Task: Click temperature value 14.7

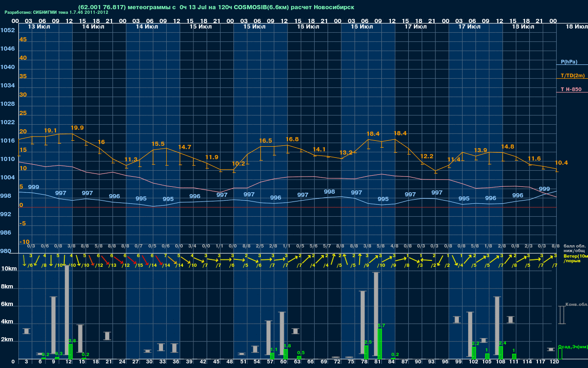Action: [185, 147]
